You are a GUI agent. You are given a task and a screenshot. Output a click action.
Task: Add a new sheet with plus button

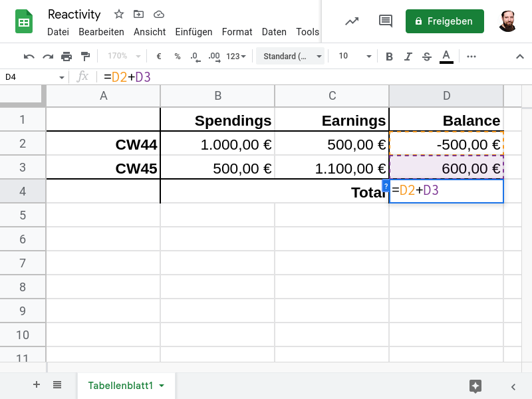[37, 384]
